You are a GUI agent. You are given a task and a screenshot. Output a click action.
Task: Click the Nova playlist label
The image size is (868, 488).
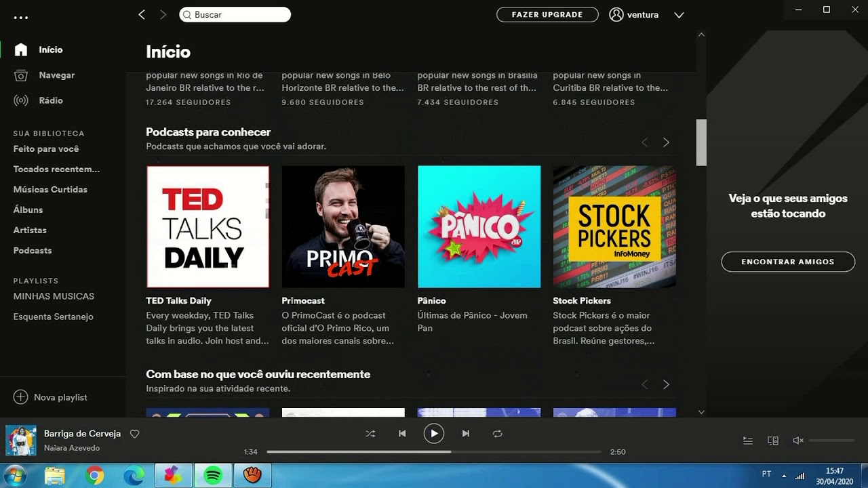click(60, 397)
